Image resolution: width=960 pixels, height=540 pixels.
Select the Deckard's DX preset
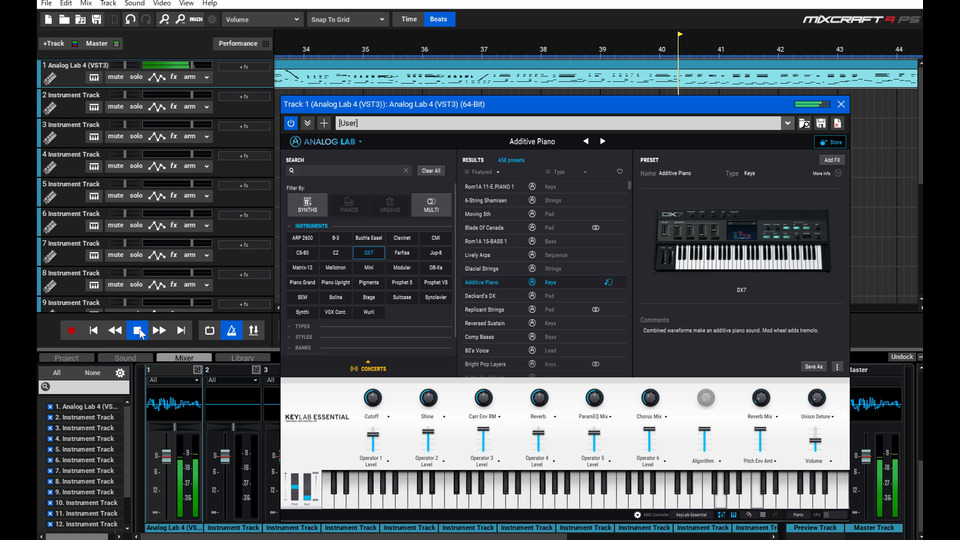point(480,296)
